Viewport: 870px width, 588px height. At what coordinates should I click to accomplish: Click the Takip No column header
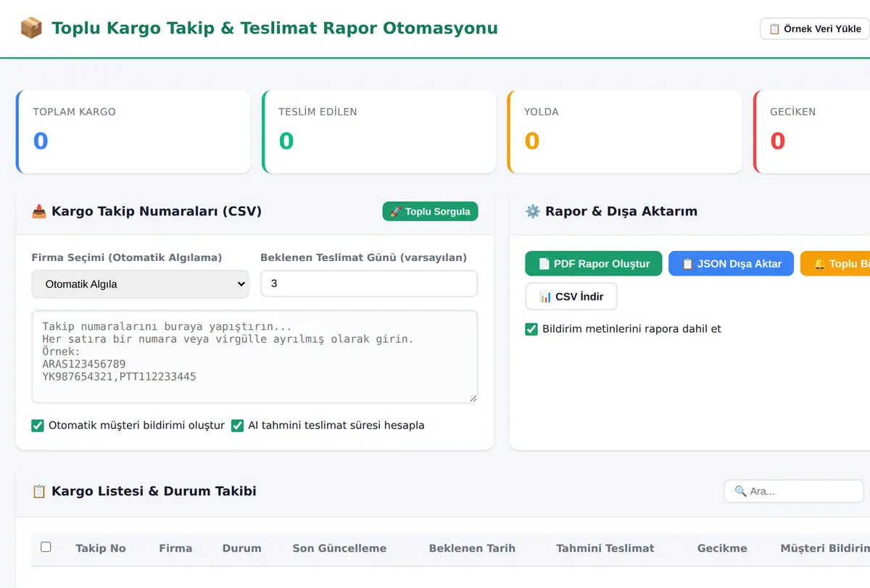101,548
